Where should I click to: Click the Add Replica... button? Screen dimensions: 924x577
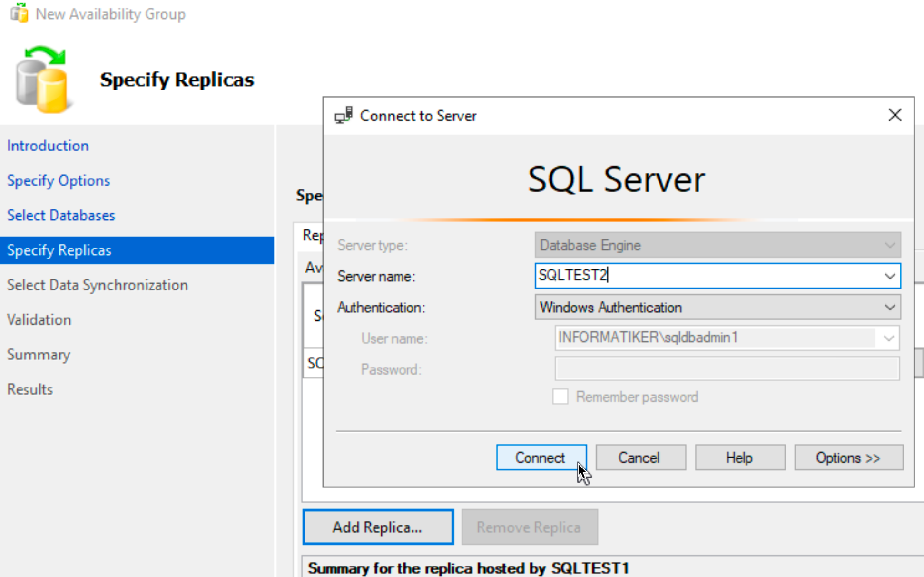pyautogui.click(x=378, y=527)
